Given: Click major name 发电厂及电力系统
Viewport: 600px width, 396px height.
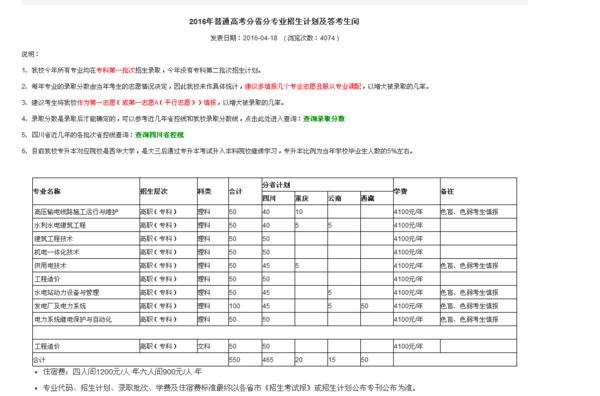Looking at the screenshot, I should 60,306.
